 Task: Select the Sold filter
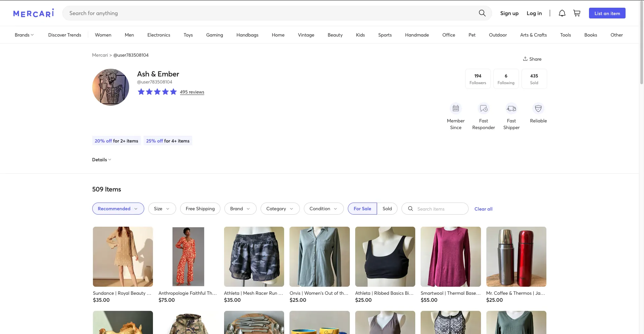[387, 209]
